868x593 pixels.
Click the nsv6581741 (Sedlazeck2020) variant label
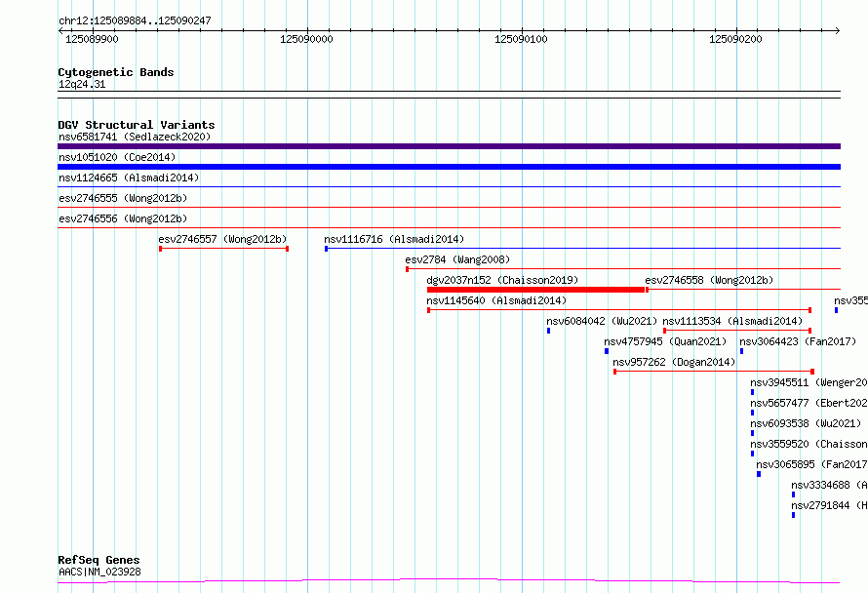click(134, 137)
